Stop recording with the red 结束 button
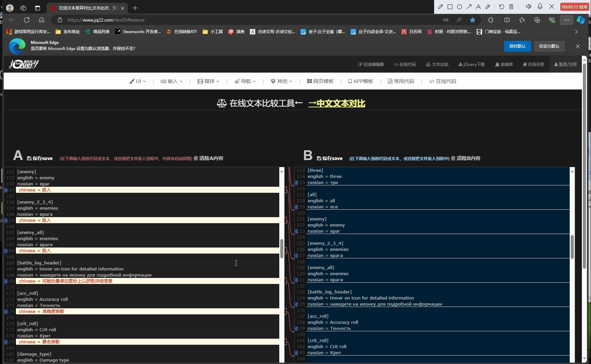The height and width of the screenshot is (364, 591). tap(574, 7)
